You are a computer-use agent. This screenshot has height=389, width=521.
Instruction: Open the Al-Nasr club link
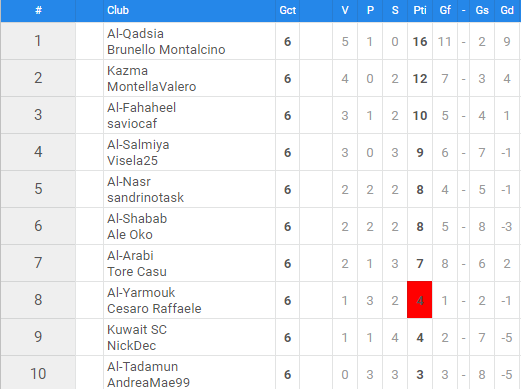[129, 182]
